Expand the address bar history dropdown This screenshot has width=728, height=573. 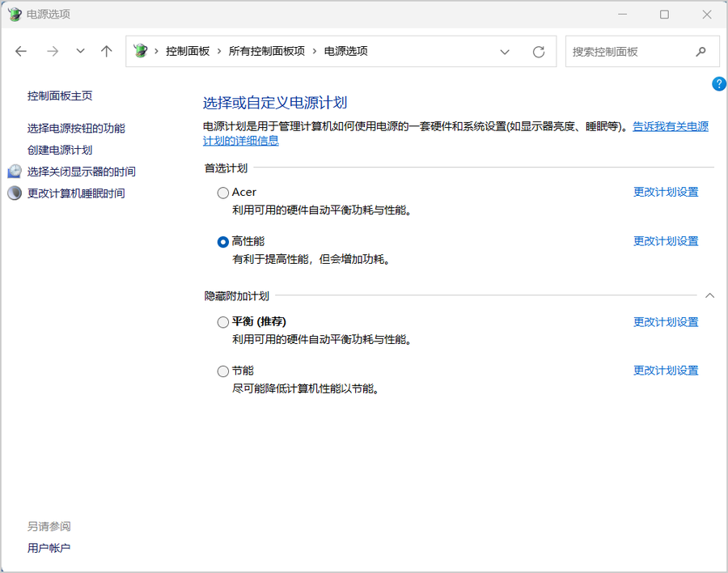(x=505, y=52)
